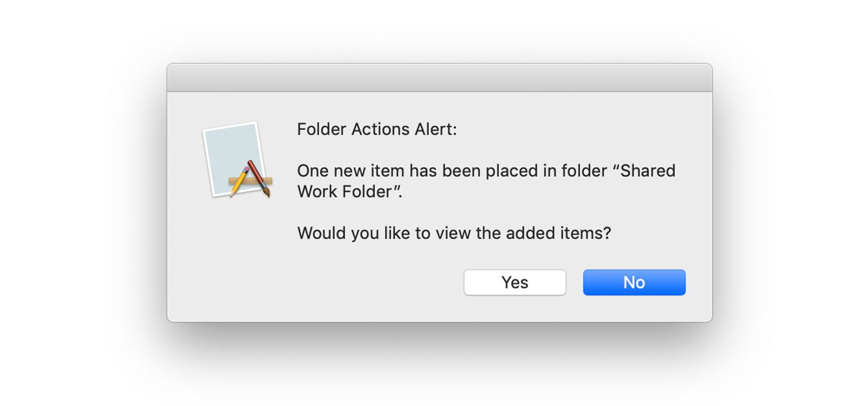Choose the blue No button
Screen dimensions: 868x406
[634, 283]
